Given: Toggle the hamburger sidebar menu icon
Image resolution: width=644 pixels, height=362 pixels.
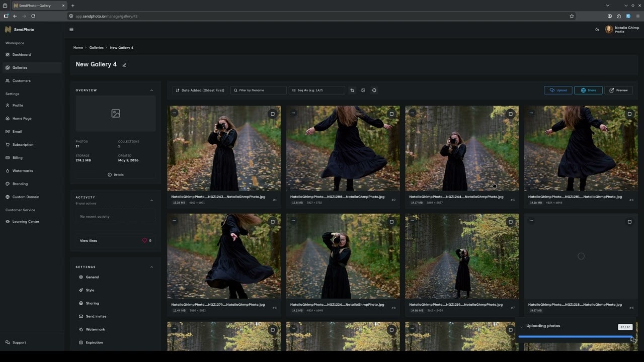Looking at the screenshot, I should (x=71, y=30).
